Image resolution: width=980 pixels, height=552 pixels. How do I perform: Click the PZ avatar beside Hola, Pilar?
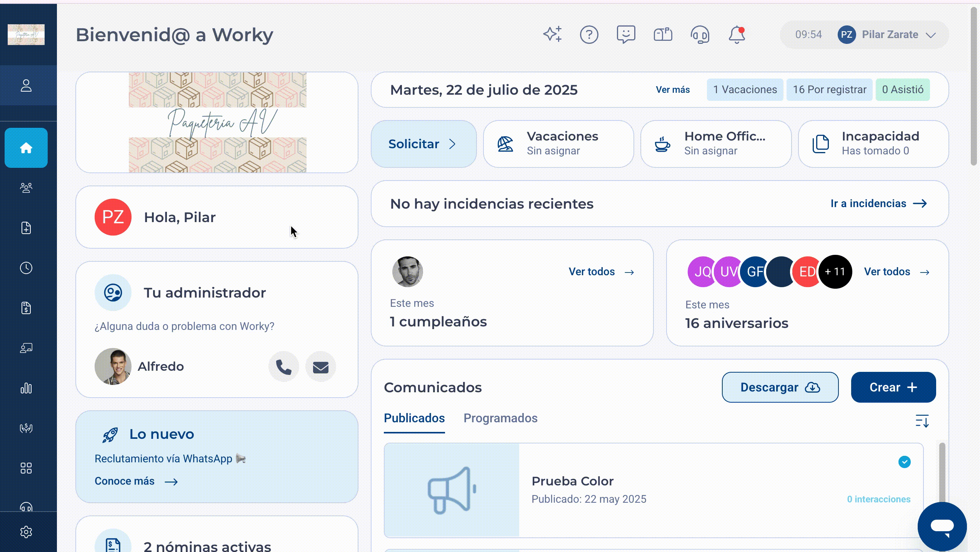tap(113, 217)
